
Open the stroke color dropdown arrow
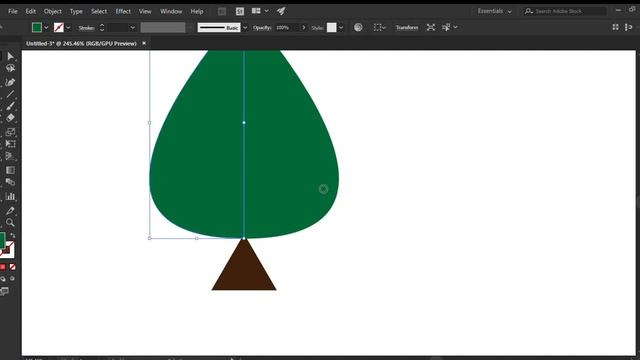pyautogui.click(x=68, y=28)
